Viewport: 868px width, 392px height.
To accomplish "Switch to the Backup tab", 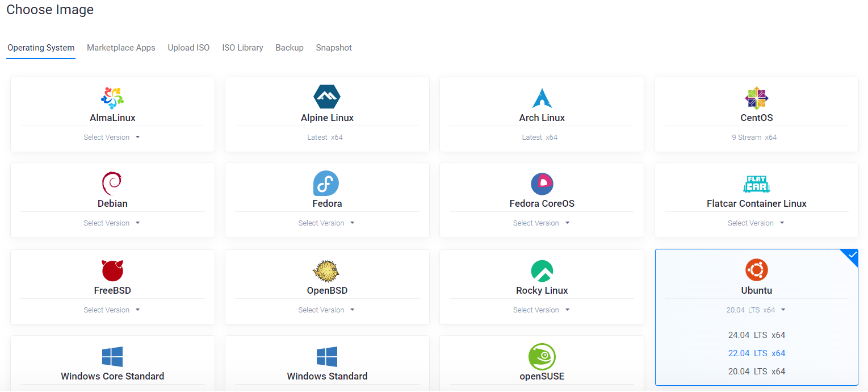I will pos(290,48).
